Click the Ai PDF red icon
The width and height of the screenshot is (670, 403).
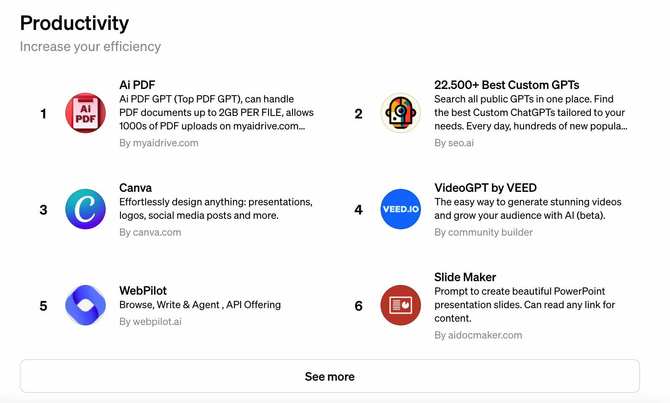[85, 114]
